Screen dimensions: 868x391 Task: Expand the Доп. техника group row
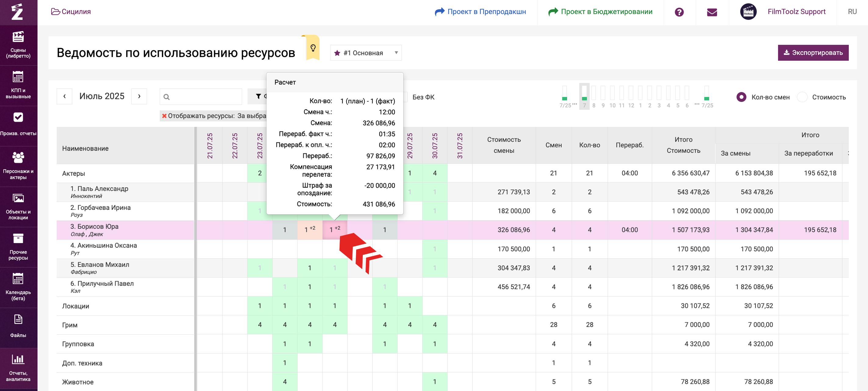click(82, 363)
